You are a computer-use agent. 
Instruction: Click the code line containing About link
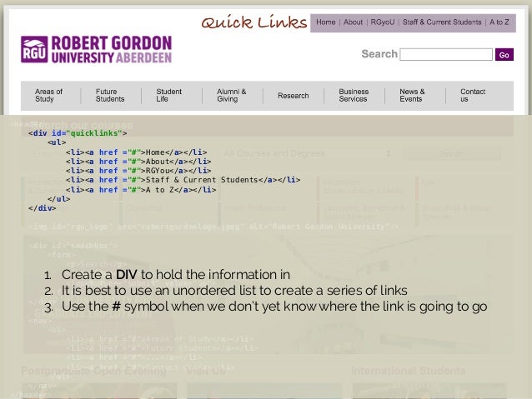(138, 162)
